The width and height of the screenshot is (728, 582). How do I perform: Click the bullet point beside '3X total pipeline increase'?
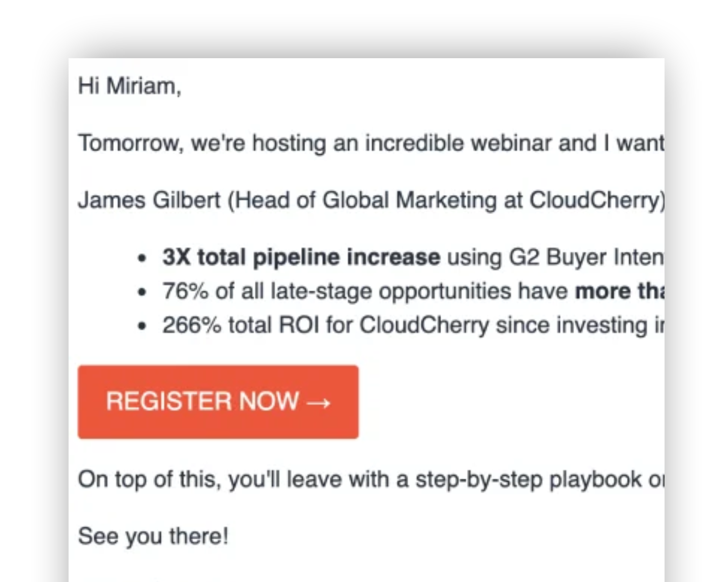tap(142, 257)
